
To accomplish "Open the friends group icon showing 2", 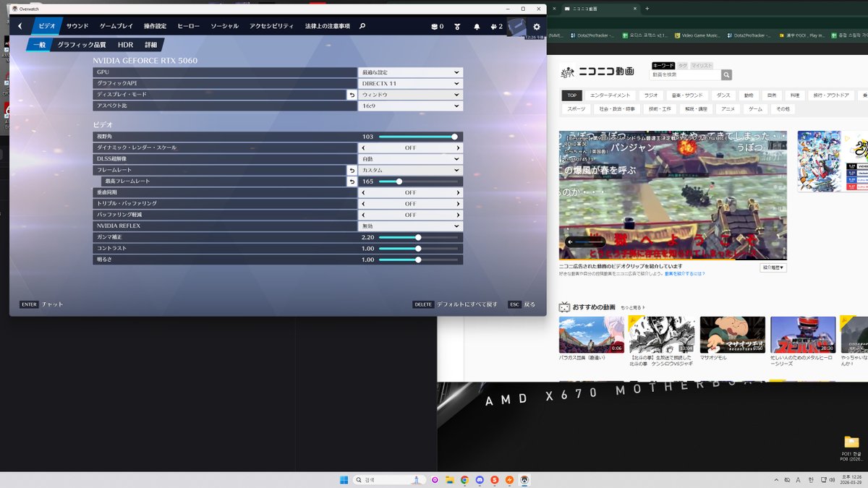I will (x=496, y=27).
